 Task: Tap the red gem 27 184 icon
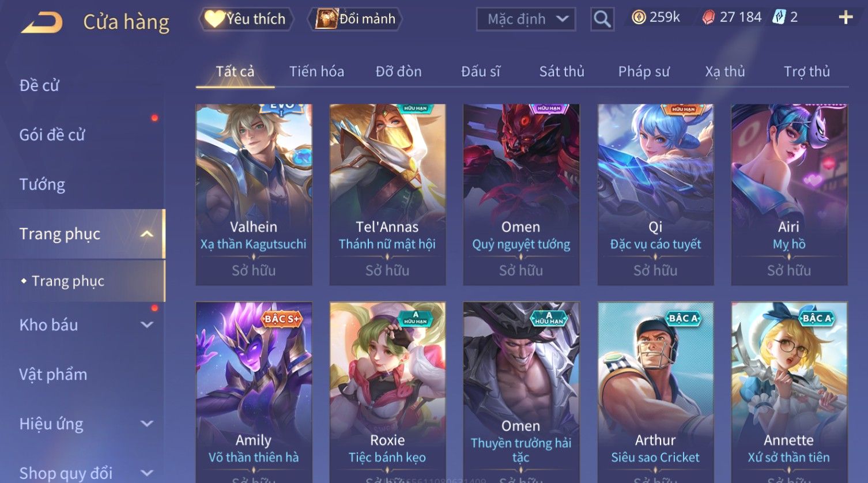point(708,17)
